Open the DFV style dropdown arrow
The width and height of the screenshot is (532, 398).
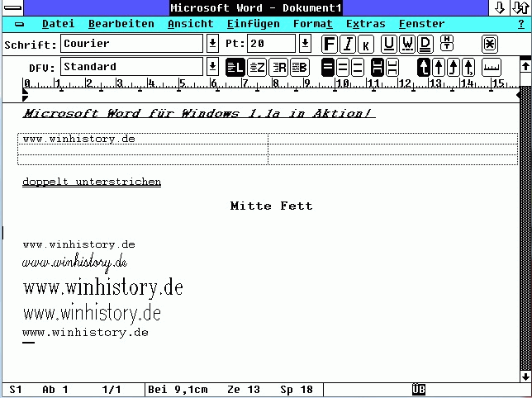click(212, 66)
